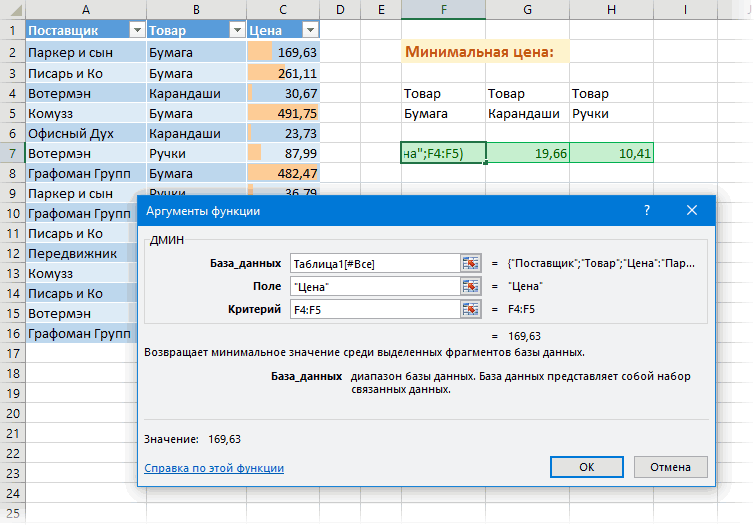756x526 pixels.
Task: Click the Поле range selector icon
Action: 470,286
